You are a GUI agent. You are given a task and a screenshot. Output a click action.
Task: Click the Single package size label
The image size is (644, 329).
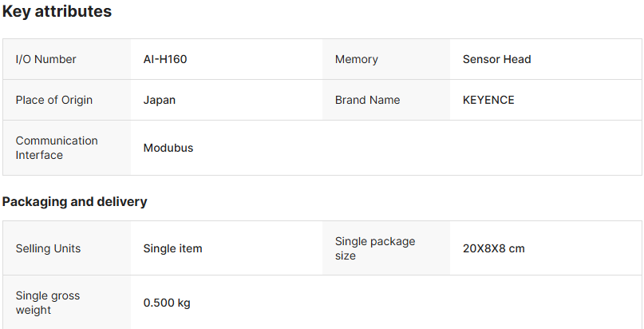point(375,248)
